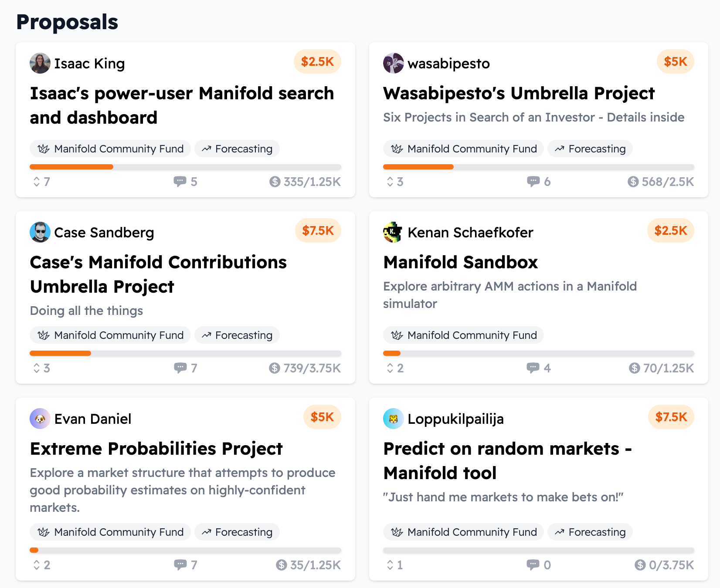
Task: Open Wasabipesto's Umbrella Project proposal
Action: click(x=519, y=93)
